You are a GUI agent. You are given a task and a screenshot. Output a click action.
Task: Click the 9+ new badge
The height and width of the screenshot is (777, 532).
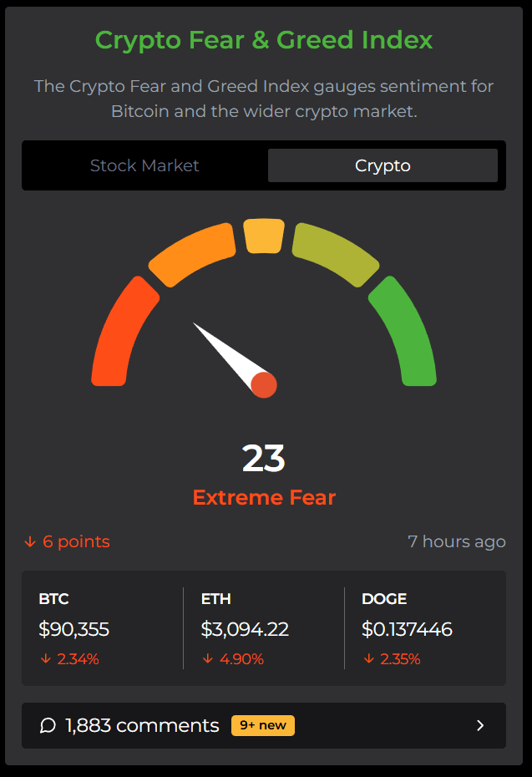(263, 725)
